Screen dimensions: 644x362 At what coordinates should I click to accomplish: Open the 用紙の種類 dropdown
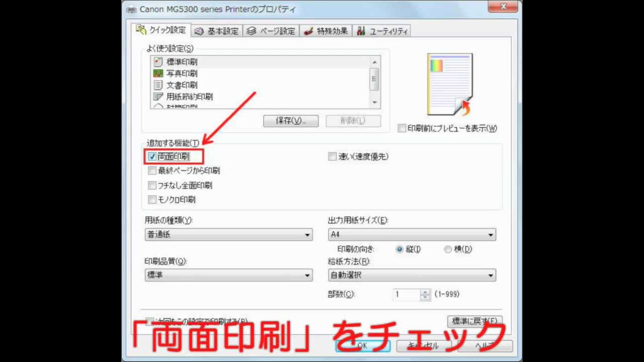click(x=228, y=235)
